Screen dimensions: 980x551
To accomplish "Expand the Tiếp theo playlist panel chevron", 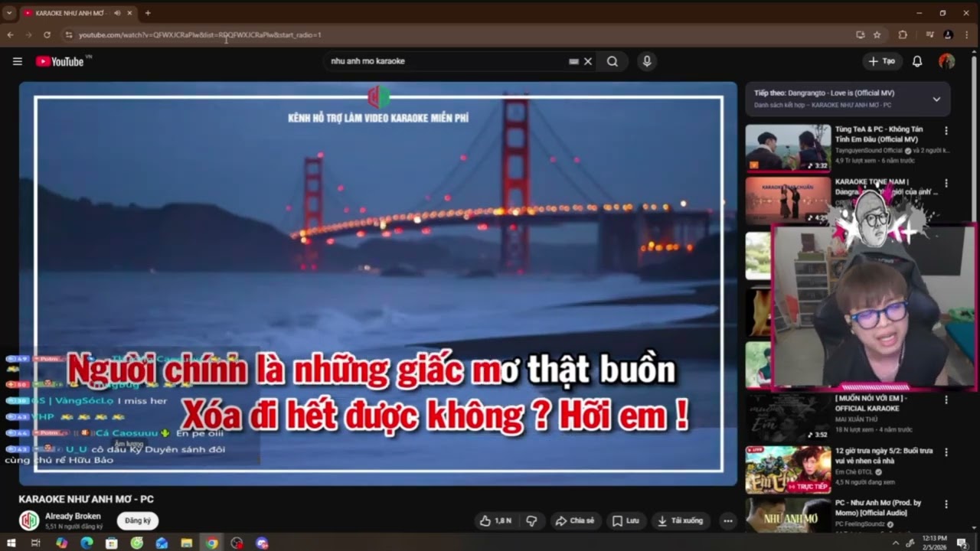I will (936, 99).
